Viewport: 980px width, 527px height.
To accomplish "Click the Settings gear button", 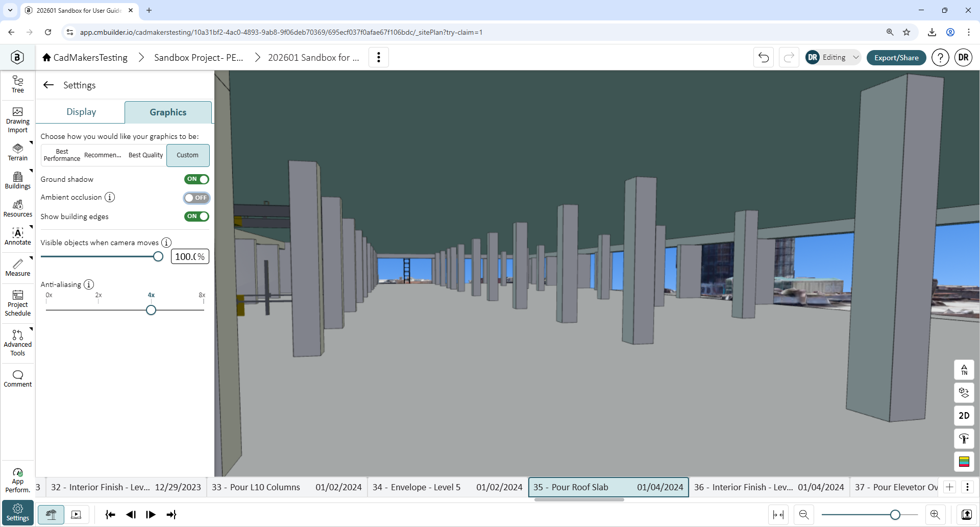I will [x=18, y=513].
